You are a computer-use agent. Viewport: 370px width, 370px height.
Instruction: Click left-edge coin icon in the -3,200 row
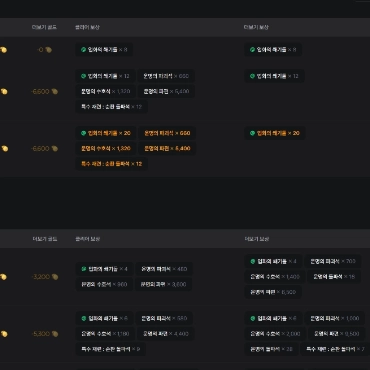[3, 277]
